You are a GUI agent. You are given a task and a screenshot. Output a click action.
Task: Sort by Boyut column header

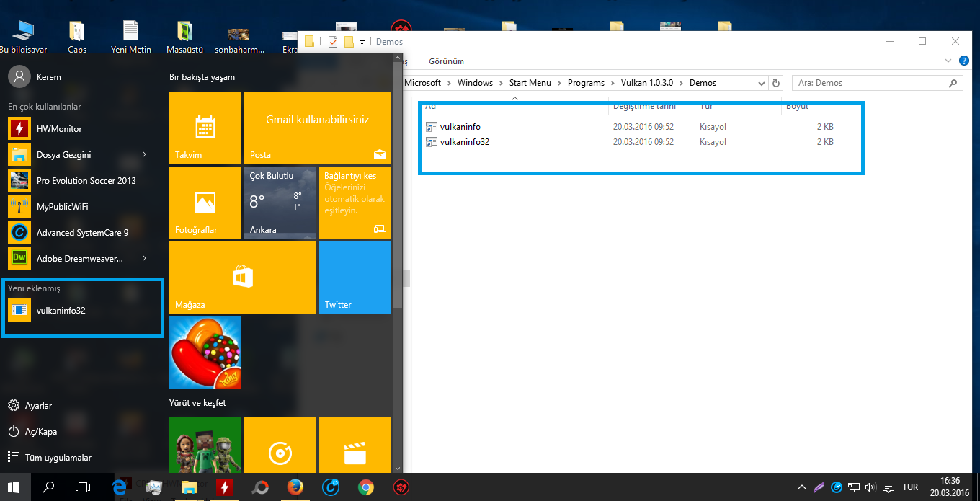tap(798, 106)
